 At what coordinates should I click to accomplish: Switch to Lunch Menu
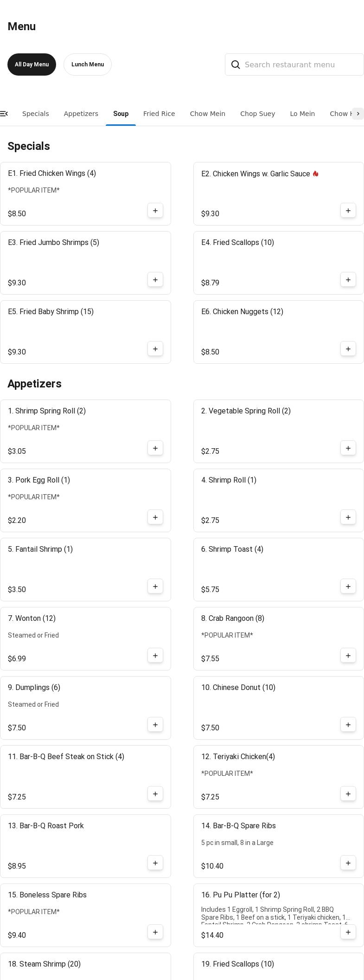coord(88,64)
